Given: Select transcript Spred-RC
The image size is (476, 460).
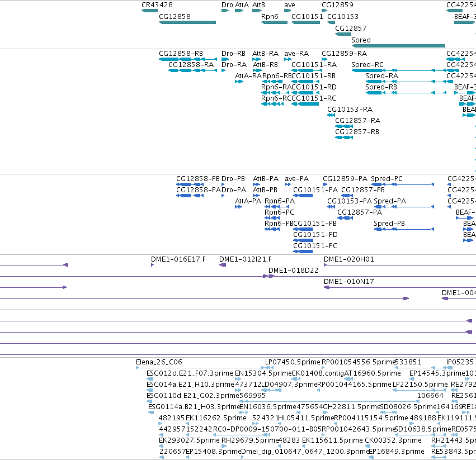Looking at the screenshot, I should [x=367, y=65].
